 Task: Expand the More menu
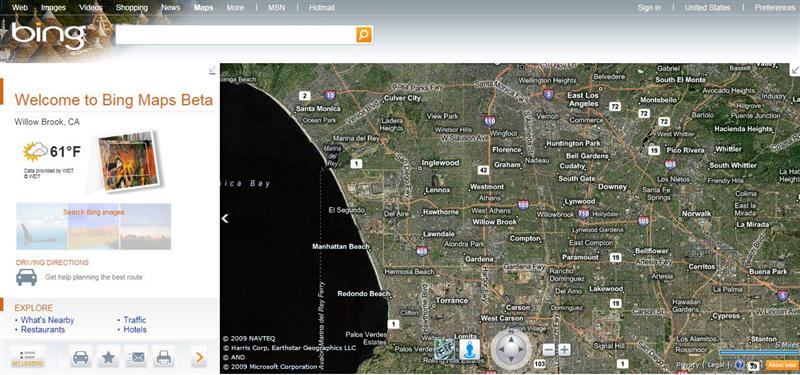point(235,8)
